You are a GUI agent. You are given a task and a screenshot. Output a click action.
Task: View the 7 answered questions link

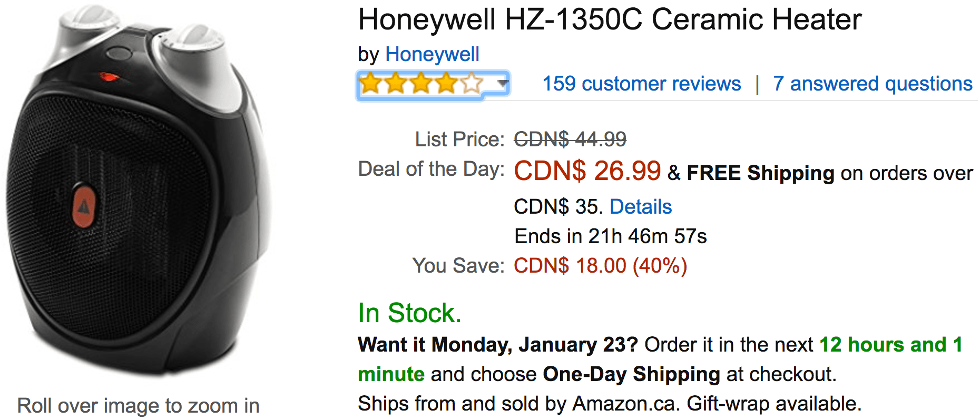point(873,84)
